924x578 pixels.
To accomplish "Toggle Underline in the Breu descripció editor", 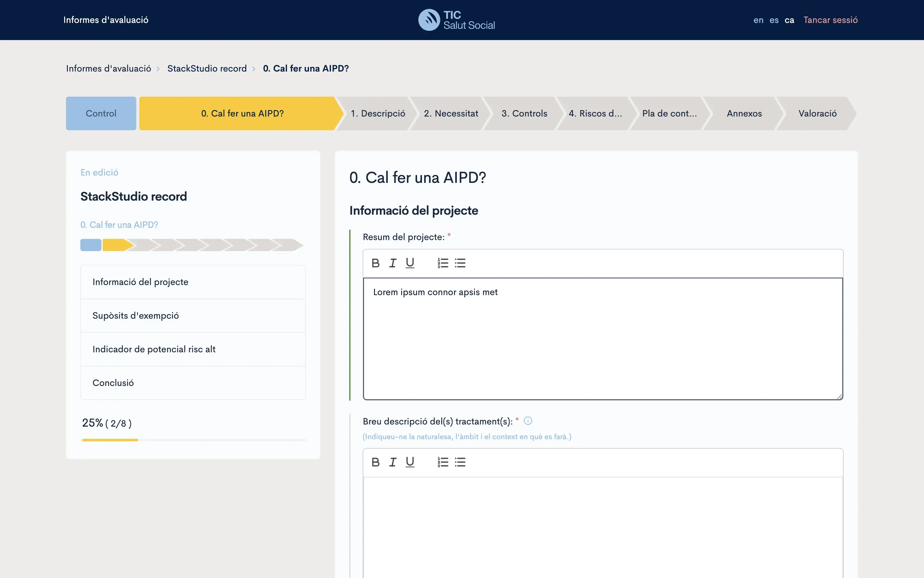I will [410, 462].
